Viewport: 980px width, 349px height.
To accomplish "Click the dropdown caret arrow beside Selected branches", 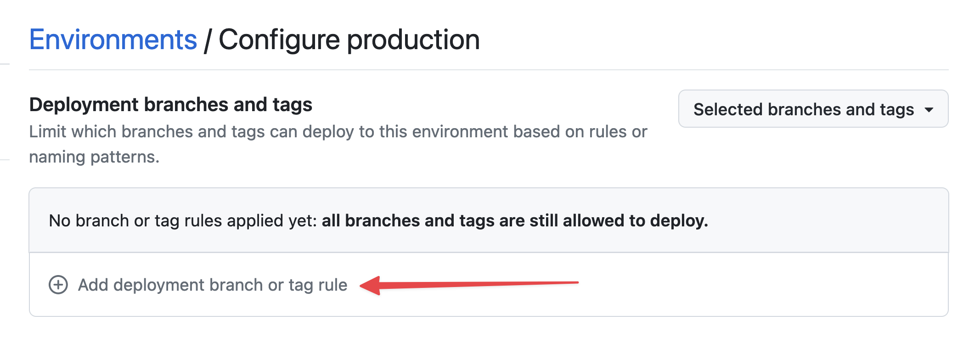I will tap(929, 110).
